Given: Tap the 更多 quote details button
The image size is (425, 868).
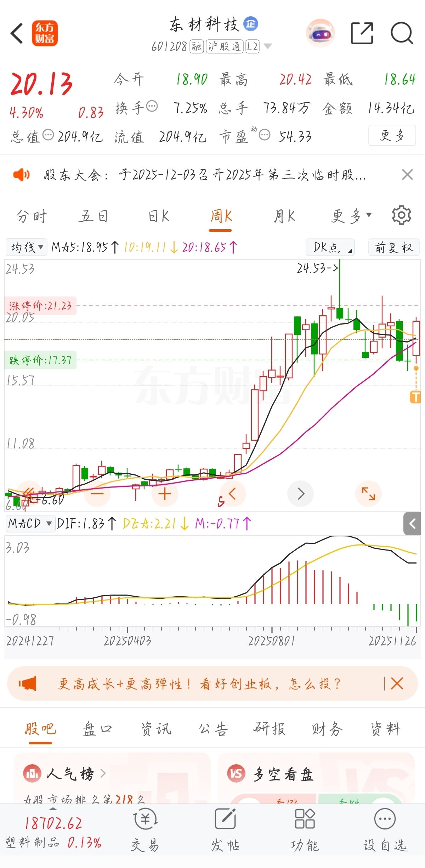Looking at the screenshot, I should tap(392, 135).
